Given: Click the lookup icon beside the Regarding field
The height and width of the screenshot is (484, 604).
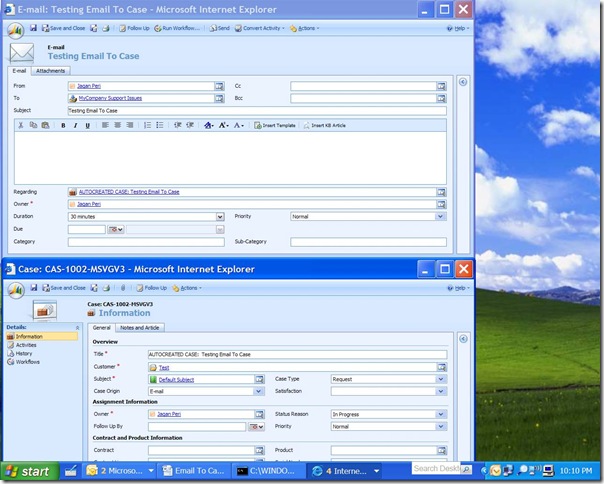Looking at the screenshot, I should 441,191.
